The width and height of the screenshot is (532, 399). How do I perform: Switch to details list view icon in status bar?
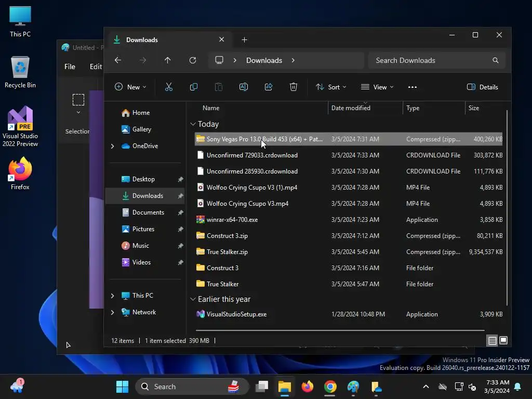click(x=493, y=340)
